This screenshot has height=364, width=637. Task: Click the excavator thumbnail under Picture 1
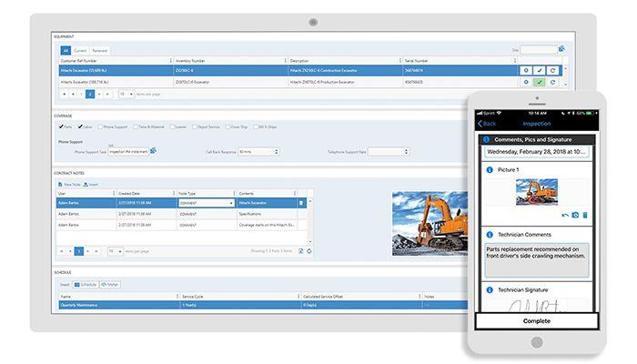tap(537, 192)
